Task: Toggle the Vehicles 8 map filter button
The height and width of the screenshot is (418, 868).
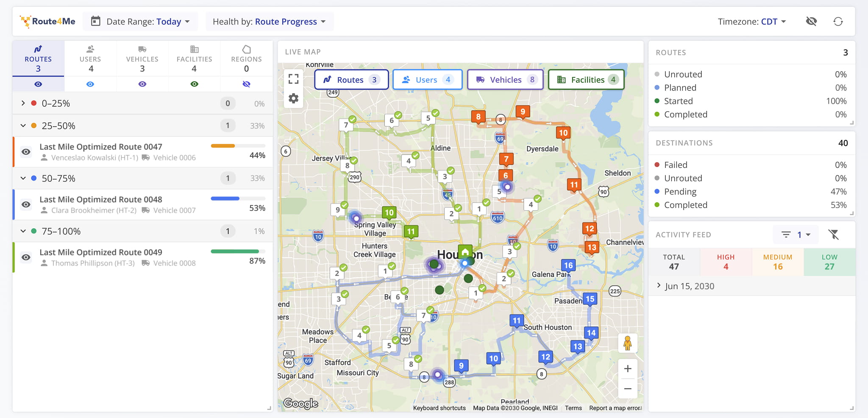Action: [x=505, y=80]
